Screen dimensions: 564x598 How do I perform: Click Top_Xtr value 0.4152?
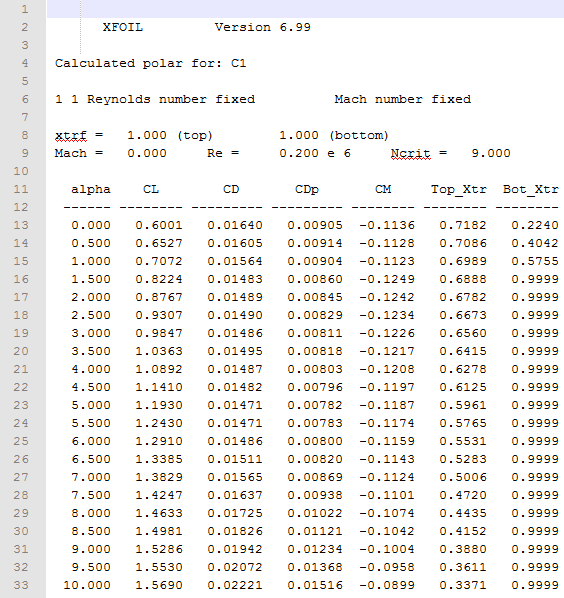463,531
